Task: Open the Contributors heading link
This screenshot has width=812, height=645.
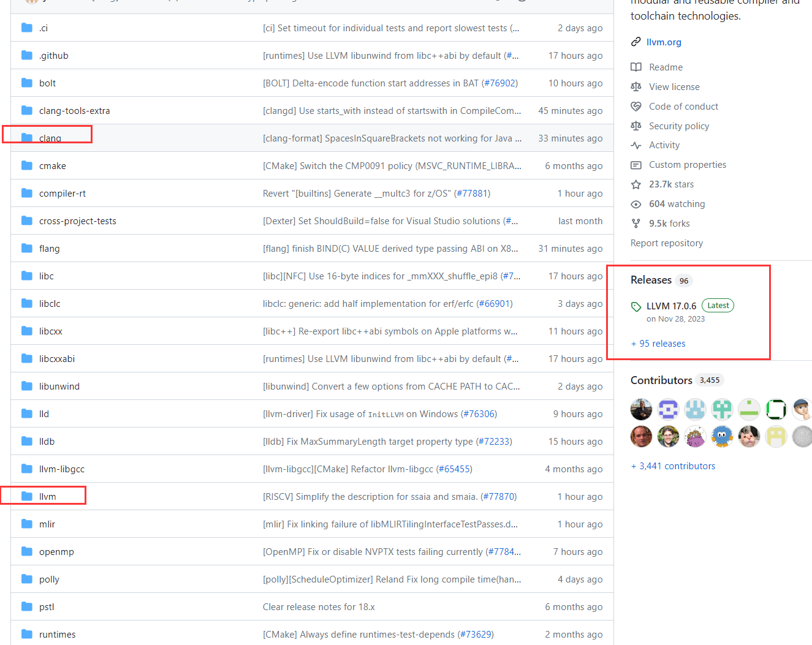Action: tap(661, 380)
